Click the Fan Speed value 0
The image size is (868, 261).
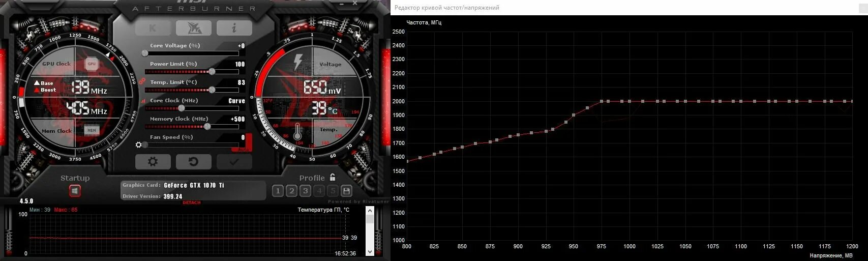point(243,137)
